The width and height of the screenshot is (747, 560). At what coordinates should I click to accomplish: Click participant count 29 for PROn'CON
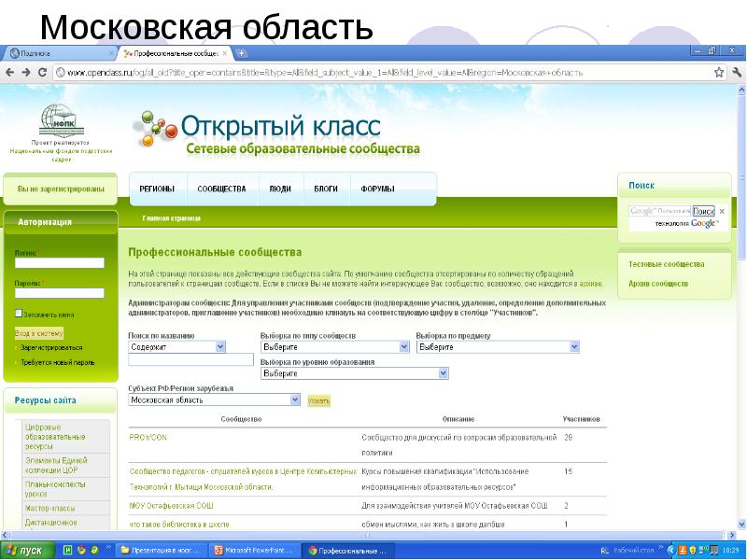[568, 437]
